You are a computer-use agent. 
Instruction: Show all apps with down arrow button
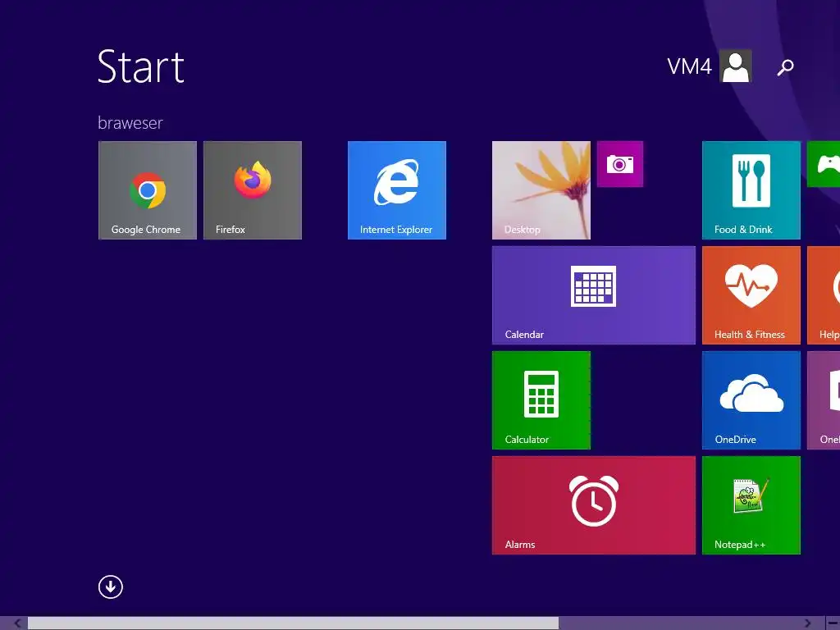click(111, 587)
